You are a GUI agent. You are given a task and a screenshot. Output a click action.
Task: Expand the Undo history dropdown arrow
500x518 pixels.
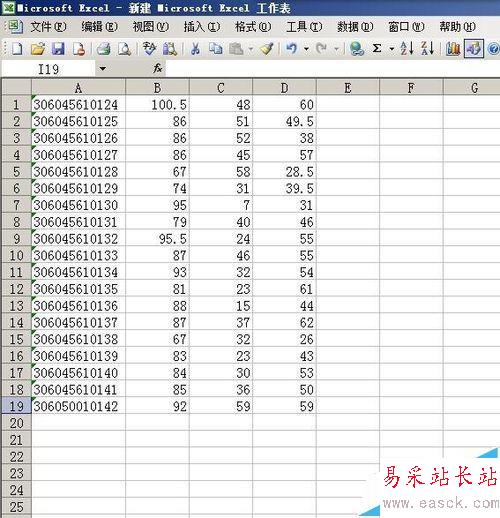click(306, 49)
